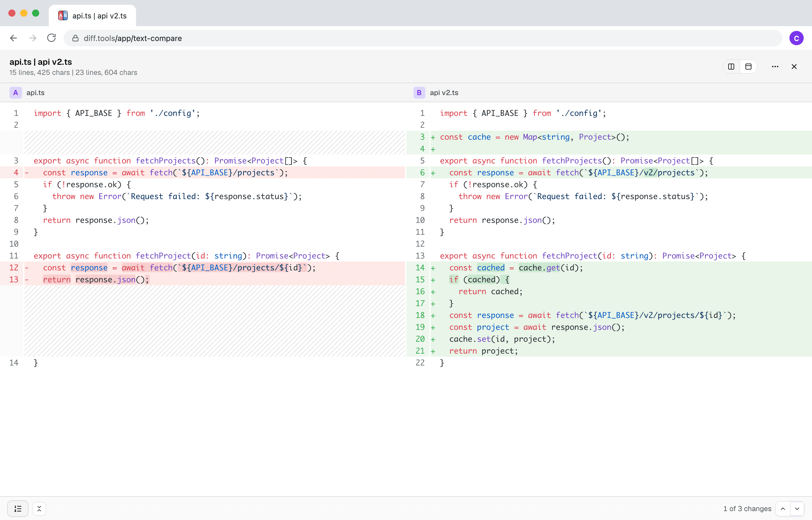Screen dimensions: 812x520
Task: Click added line 20 'cache.set(id, project);'
Action: pos(609,339)
